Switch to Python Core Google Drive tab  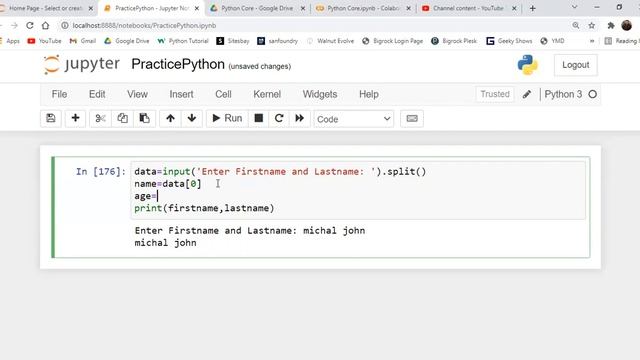point(257,8)
